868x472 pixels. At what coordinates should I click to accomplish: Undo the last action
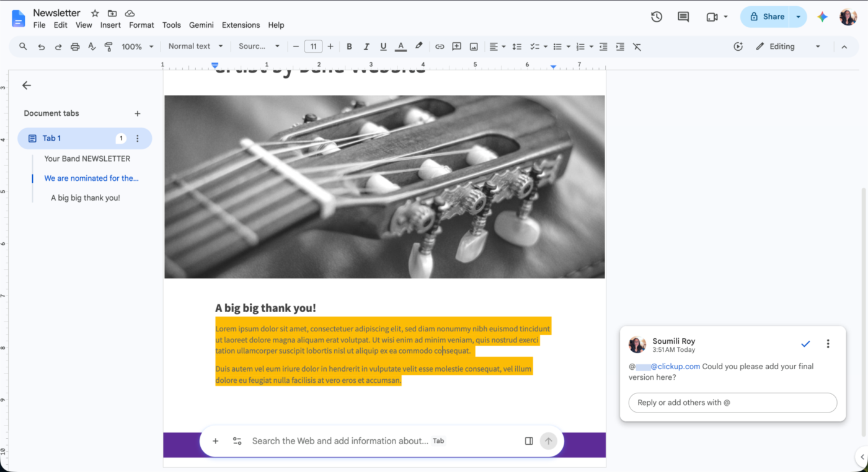point(41,46)
